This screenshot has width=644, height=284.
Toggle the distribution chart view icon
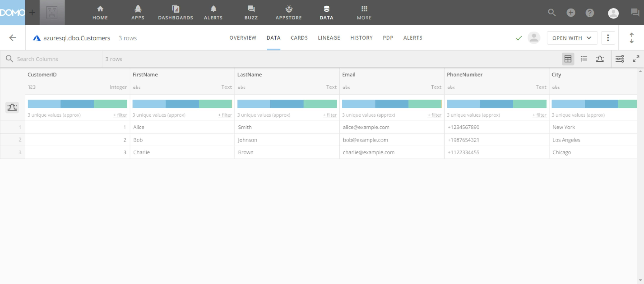tap(600, 59)
